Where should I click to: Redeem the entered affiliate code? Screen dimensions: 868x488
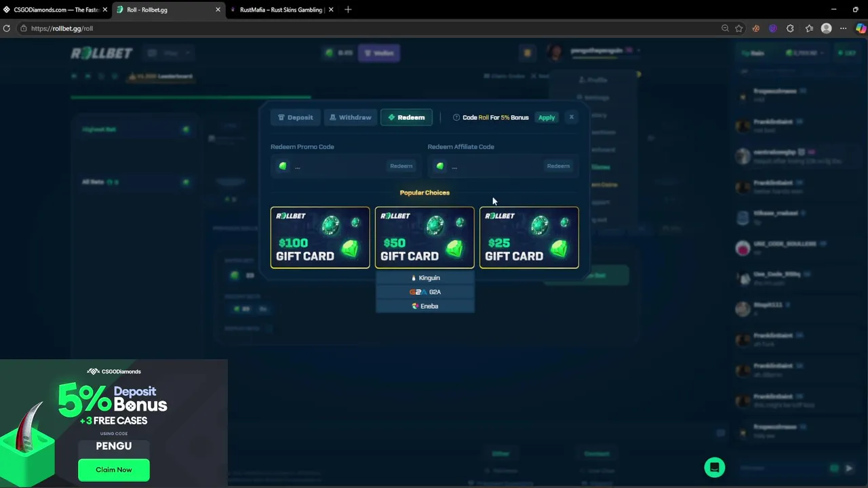[558, 166]
